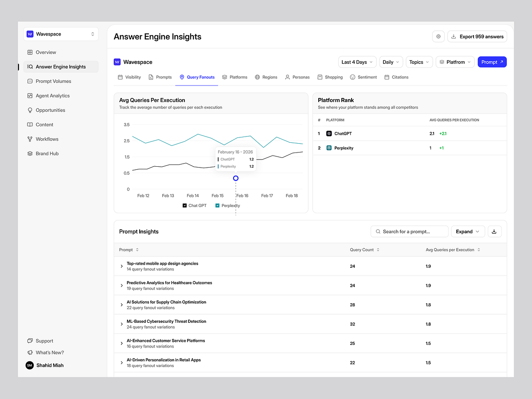Open the Topics filter dropdown
This screenshot has height=399, width=532.
[419, 62]
